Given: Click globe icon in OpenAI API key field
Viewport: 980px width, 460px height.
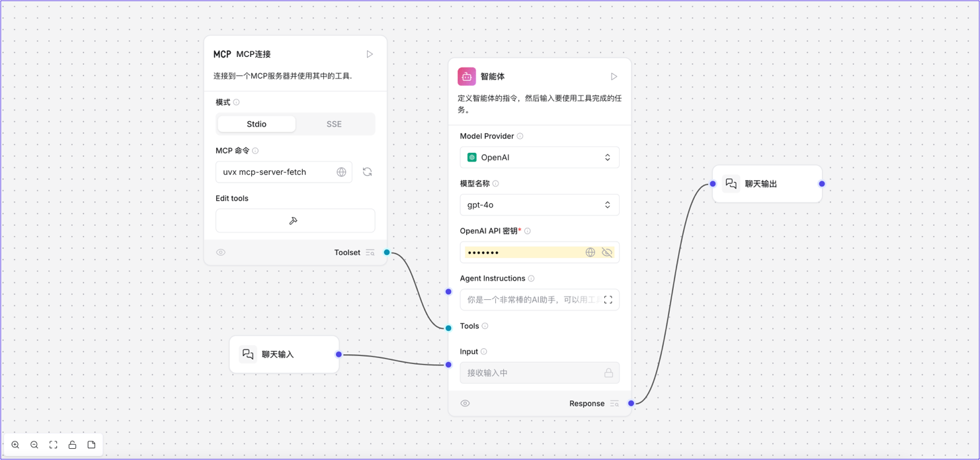Looking at the screenshot, I should point(590,252).
